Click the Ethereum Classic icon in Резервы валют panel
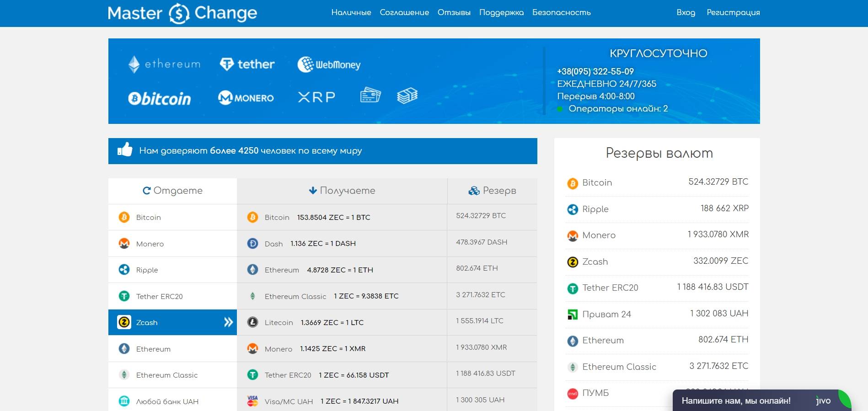This screenshot has width=868, height=411. coord(573,367)
